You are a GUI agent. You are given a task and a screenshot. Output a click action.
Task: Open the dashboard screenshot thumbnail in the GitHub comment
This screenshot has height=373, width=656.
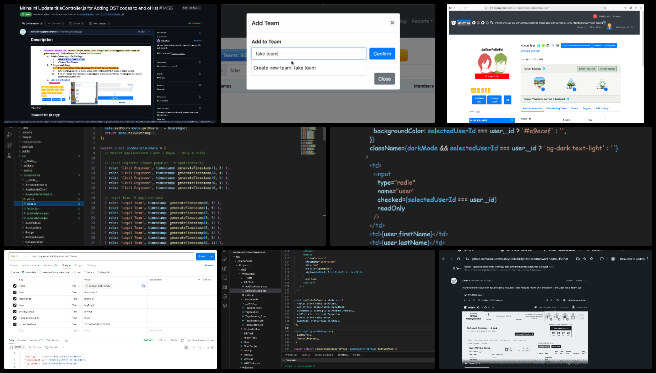click(x=525, y=337)
